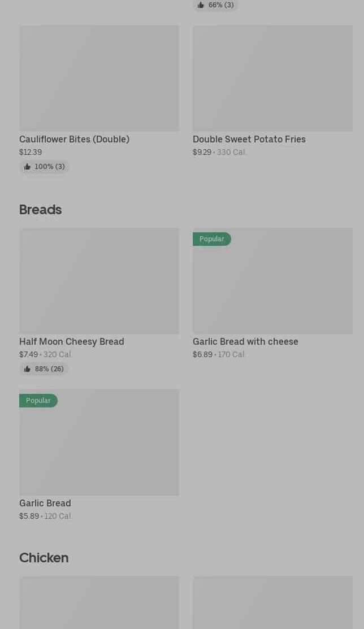Screen dimensions: 364x629
Task: Click the Cauliflower Bites (Double) title
Action: (x=74, y=139)
